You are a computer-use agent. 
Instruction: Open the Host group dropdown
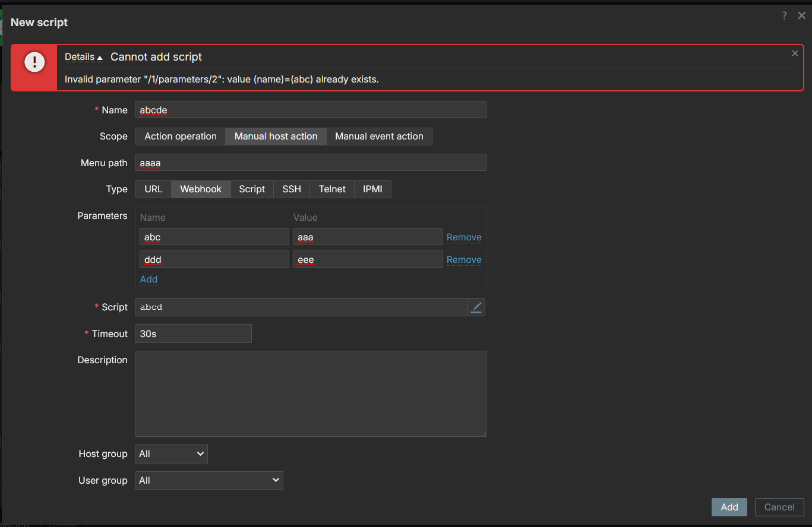coord(171,454)
